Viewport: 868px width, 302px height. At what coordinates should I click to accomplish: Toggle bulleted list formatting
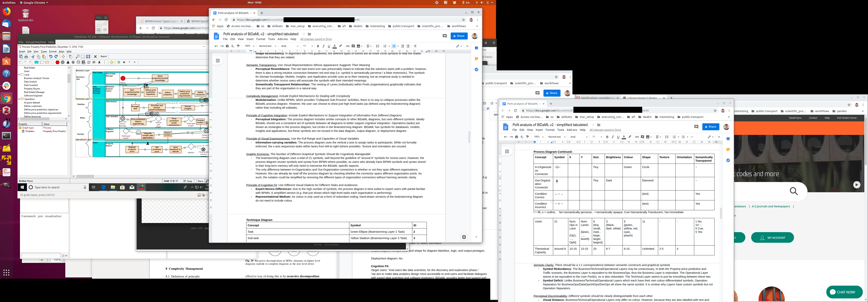394,46
